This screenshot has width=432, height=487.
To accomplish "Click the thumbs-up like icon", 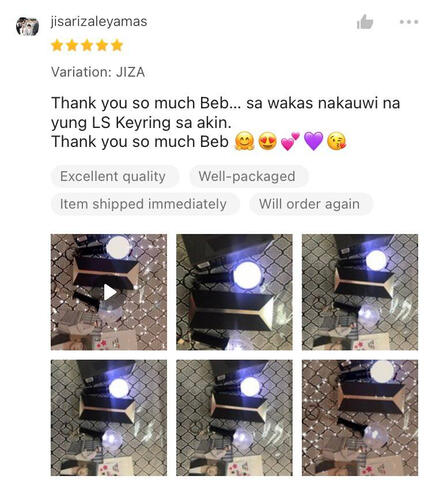I will tap(365, 22).
